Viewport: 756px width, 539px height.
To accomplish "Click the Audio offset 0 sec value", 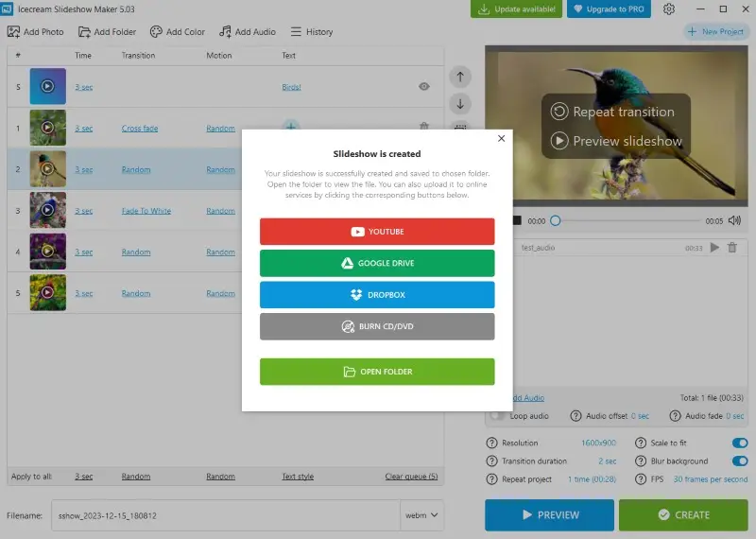I will [x=640, y=416].
